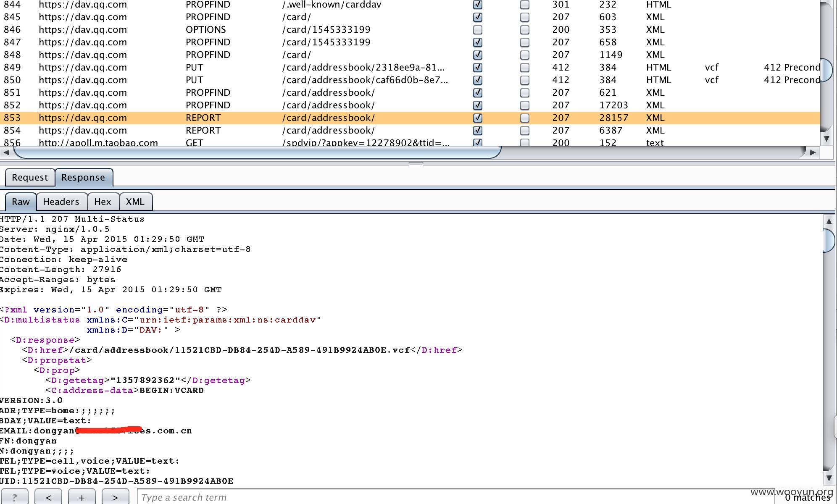Select the Raw view tab

point(21,202)
